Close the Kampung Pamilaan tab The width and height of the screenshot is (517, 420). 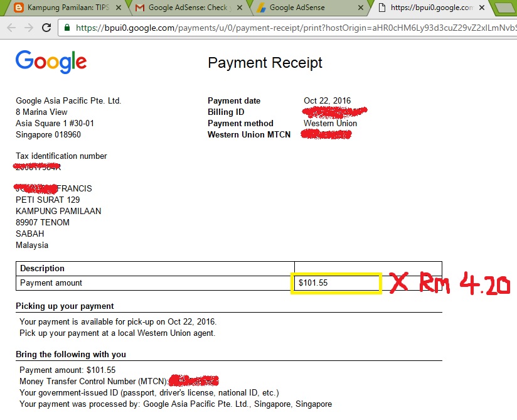(119, 8)
